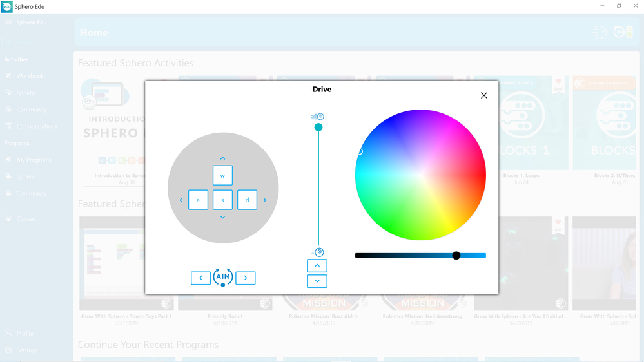
Task: Click the left chevron beside a key
Action: [x=181, y=200]
